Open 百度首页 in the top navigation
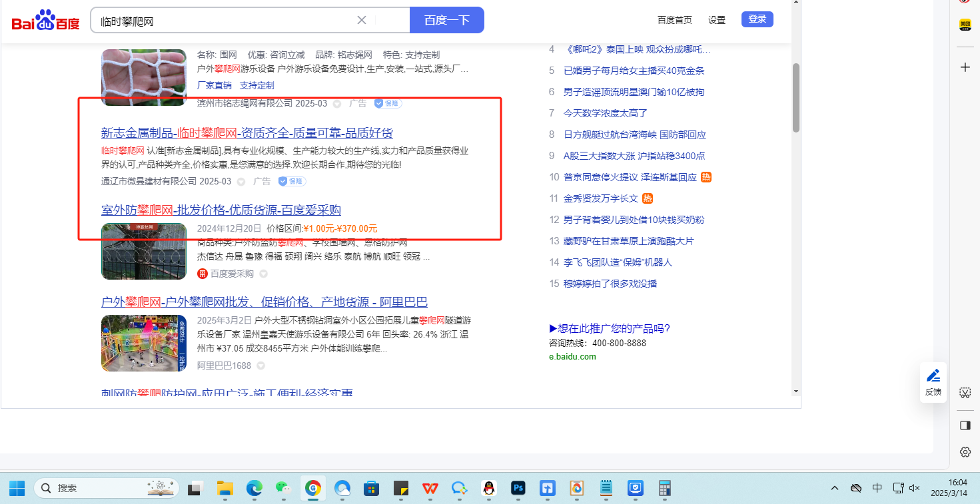This screenshot has height=504, width=980. point(674,20)
